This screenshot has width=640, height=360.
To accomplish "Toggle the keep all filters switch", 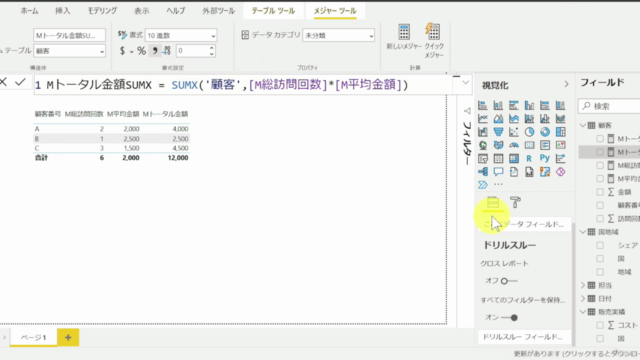I will click(509, 318).
